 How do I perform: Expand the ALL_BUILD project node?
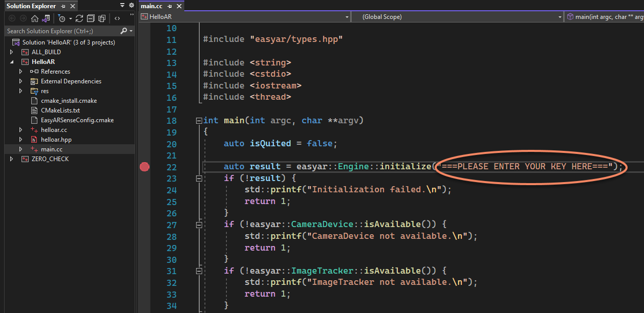click(12, 52)
